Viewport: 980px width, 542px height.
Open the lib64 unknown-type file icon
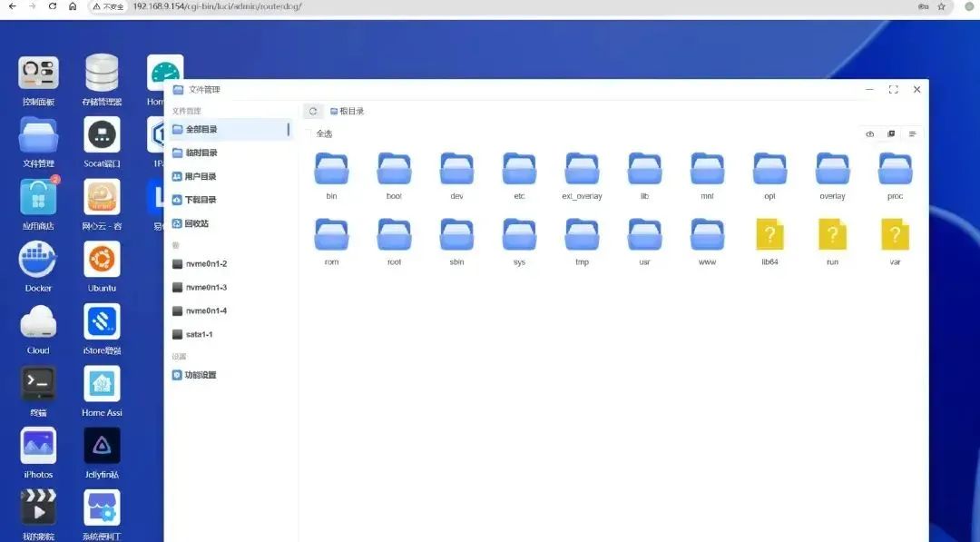(769, 234)
